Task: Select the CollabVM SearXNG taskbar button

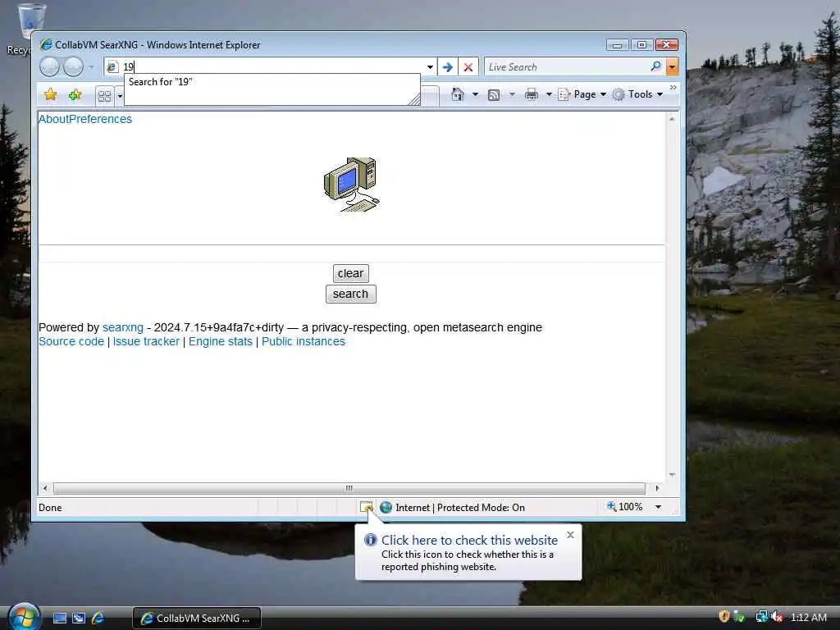Action: pos(197,619)
